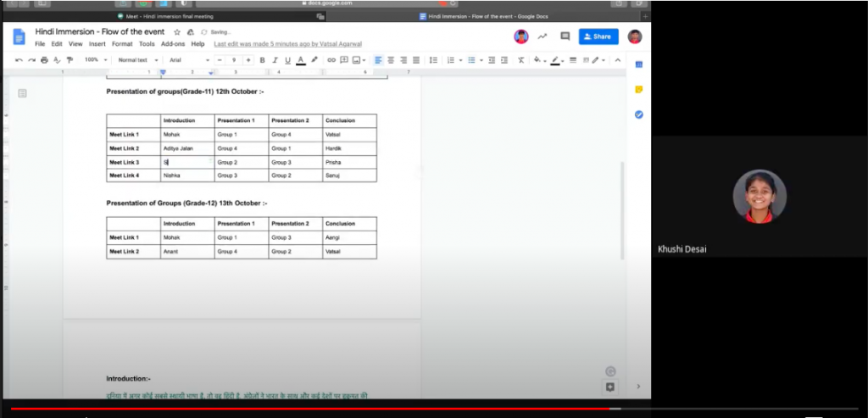868x418 pixels.
Task: Expand numbered list style arrow
Action: (460, 60)
